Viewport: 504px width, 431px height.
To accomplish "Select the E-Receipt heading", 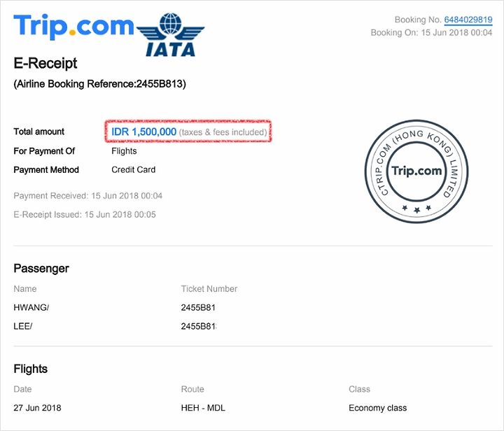I will coord(45,63).
